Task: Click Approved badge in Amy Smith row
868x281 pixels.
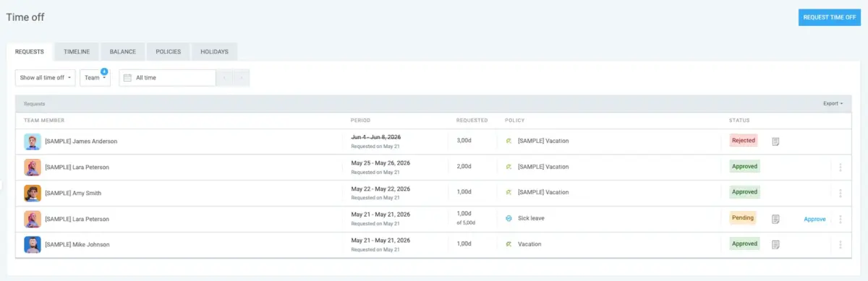Action: 744,192
